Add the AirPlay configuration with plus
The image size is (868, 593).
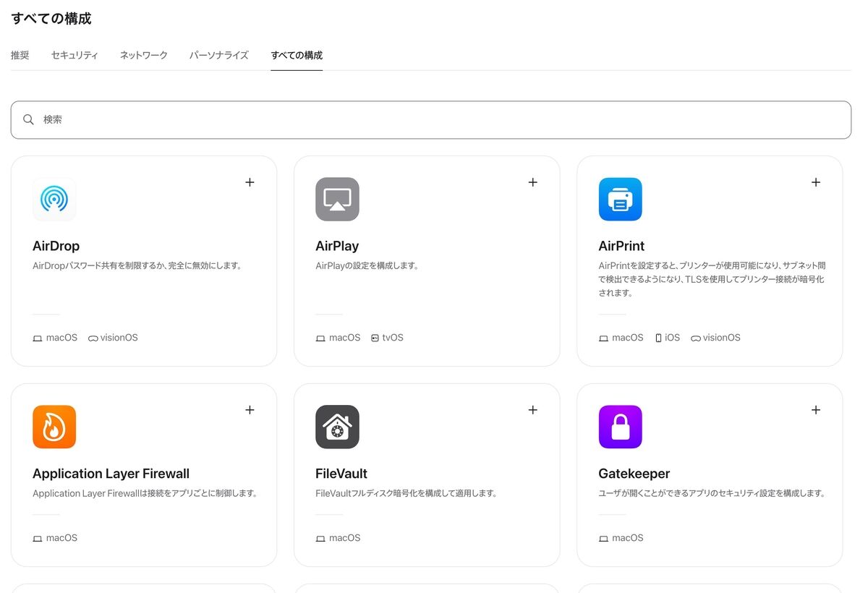tap(532, 182)
